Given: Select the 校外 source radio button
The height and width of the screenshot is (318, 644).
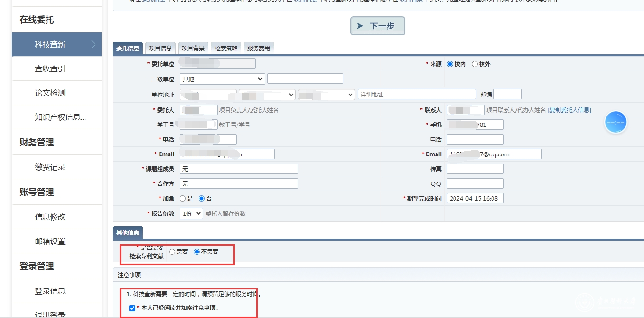Looking at the screenshot, I should (474, 64).
